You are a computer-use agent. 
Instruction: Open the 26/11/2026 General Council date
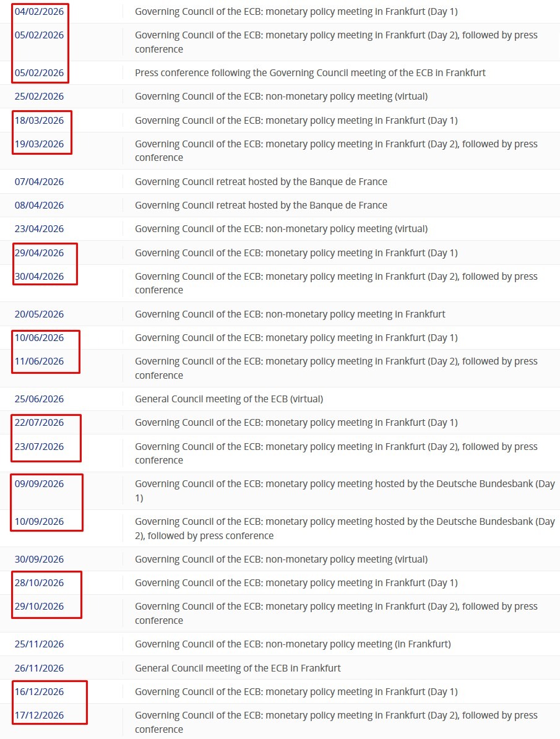39,668
